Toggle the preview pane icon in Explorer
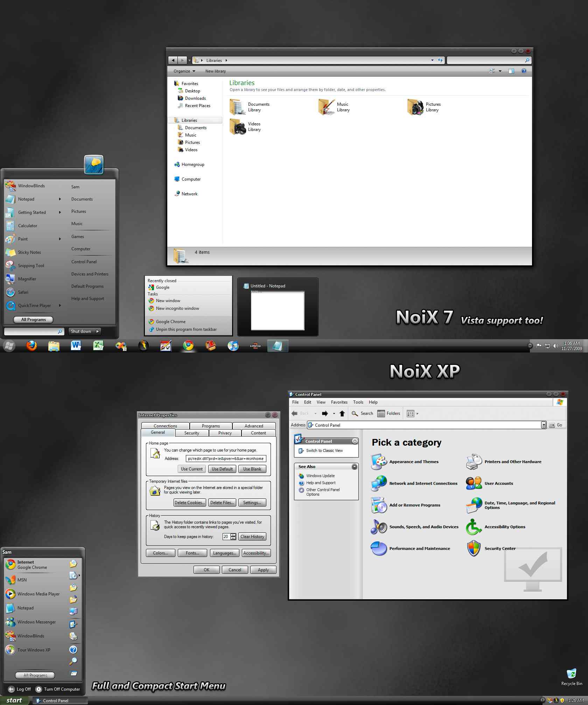The height and width of the screenshot is (705, 588). coord(511,71)
